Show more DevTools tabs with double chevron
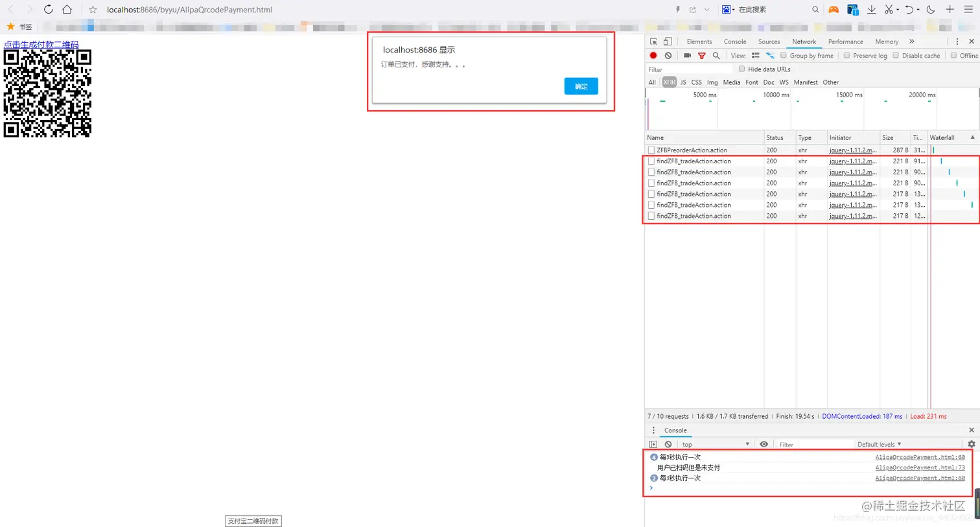 911,41
